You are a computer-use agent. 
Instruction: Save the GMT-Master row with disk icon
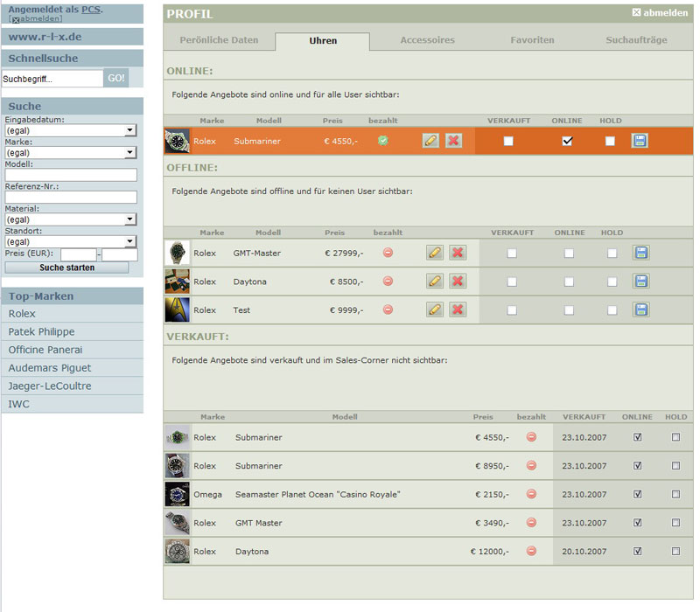tap(641, 253)
